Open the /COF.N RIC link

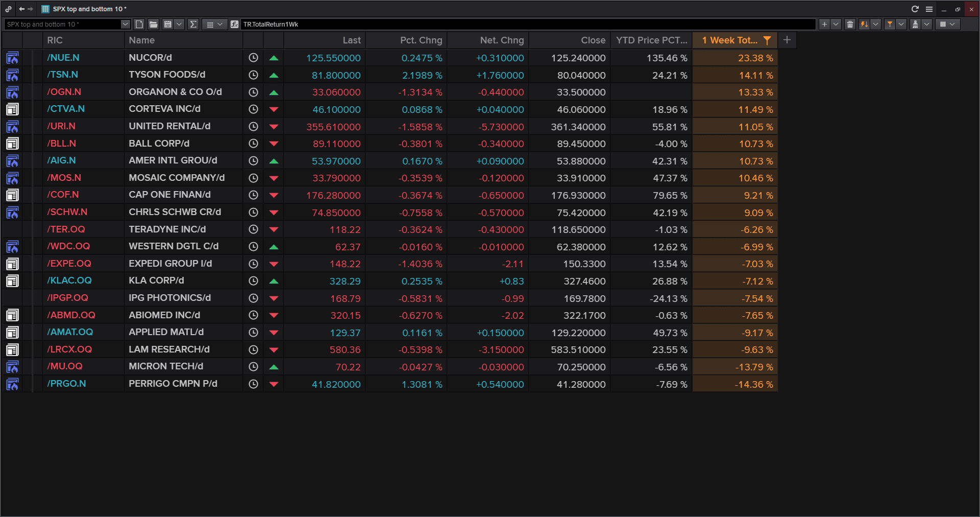click(x=63, y=195)
